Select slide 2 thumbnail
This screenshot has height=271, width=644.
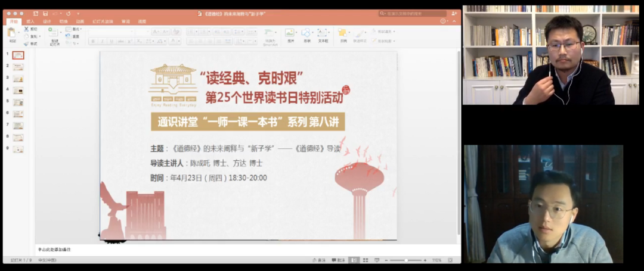click(x=18, y=67)
